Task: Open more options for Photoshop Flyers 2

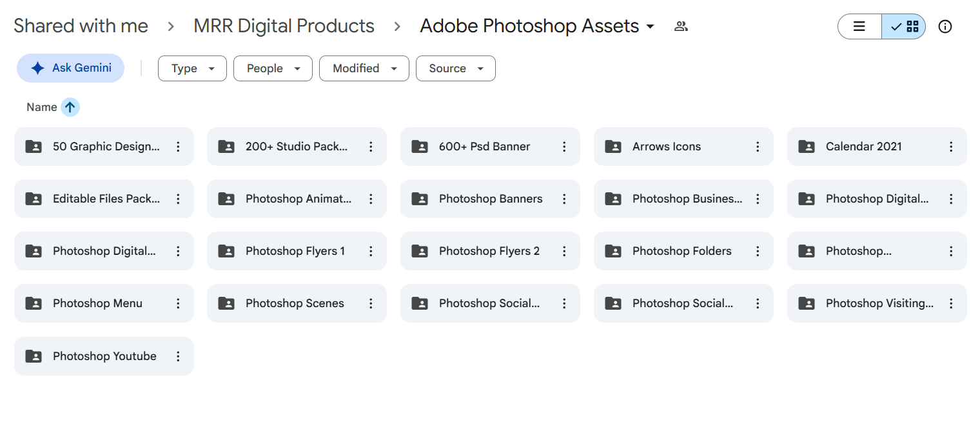Action: [564, 251]
